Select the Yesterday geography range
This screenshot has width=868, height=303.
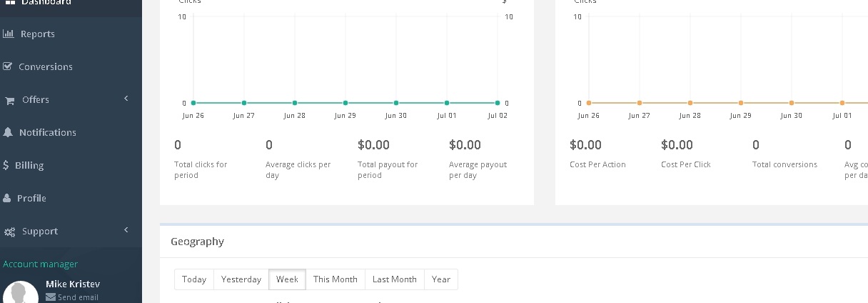point(241,279)
